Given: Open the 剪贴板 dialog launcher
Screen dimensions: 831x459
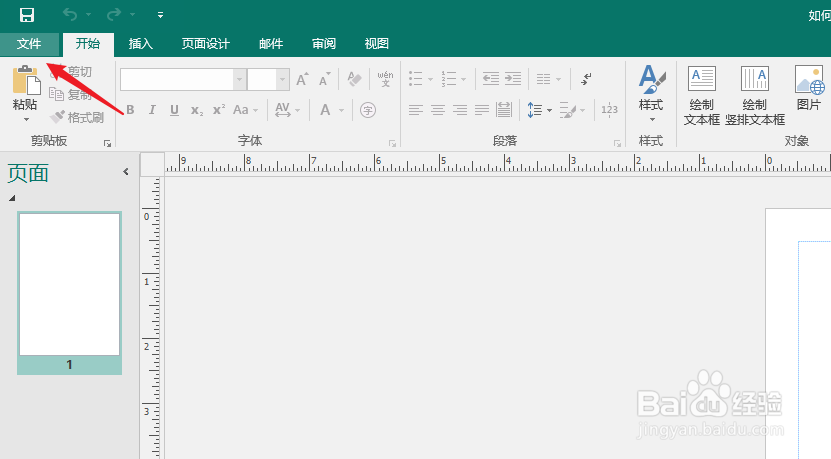Looking at the screenshot, I should [x=108, y=143].
